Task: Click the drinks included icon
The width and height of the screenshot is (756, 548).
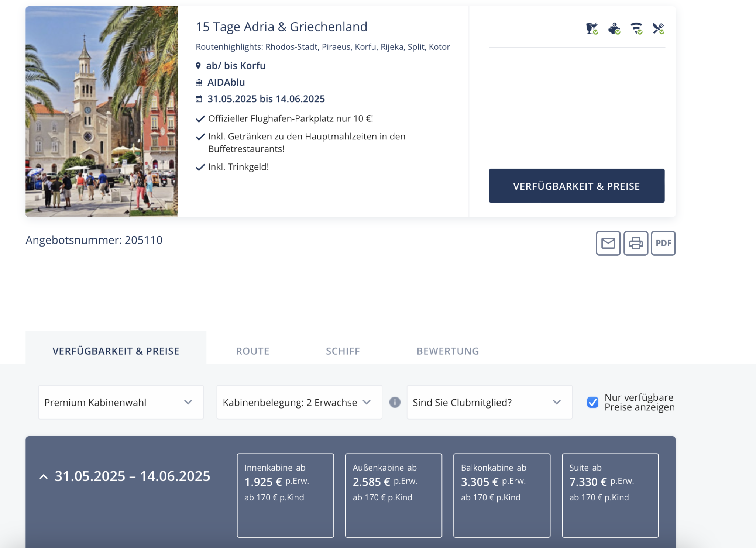Action: pos(592,28)
